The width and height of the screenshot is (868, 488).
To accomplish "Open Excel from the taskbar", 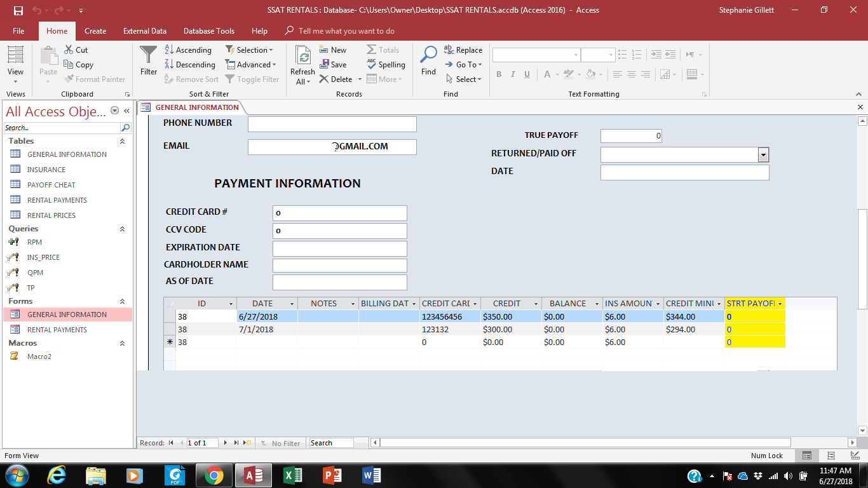I will tap(293, 475).
